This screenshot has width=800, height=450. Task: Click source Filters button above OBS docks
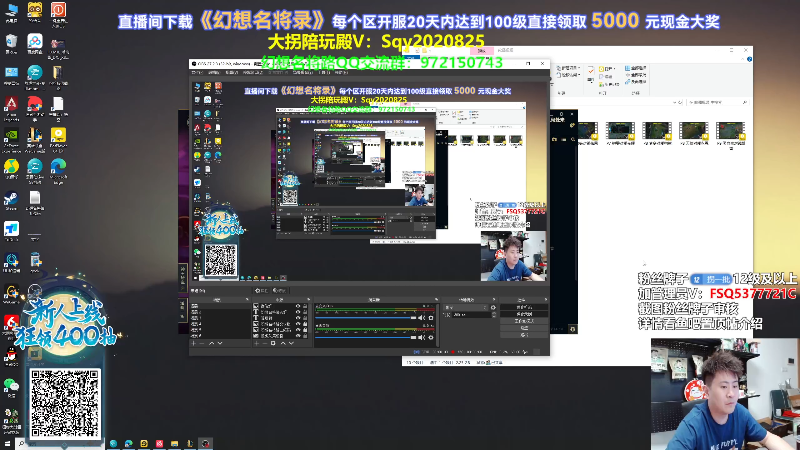point(280,290)
